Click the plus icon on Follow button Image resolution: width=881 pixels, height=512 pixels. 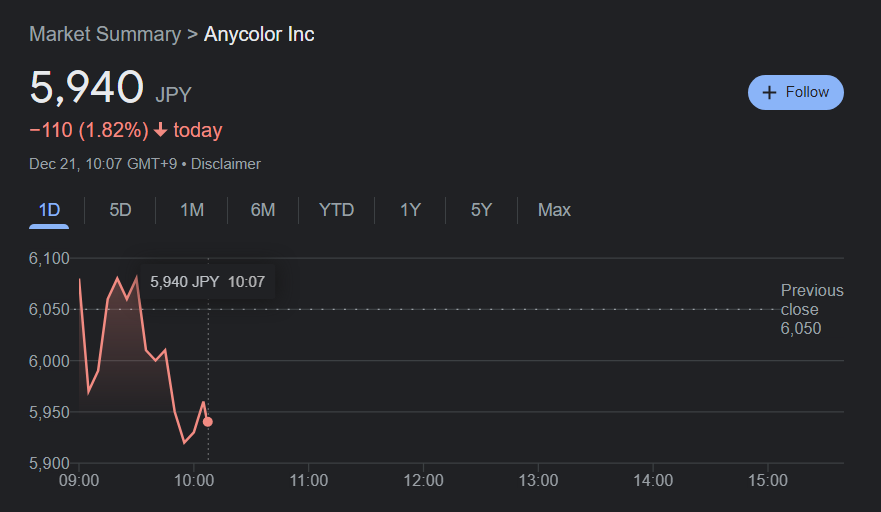pyautogui.click(x=769, y=92)
